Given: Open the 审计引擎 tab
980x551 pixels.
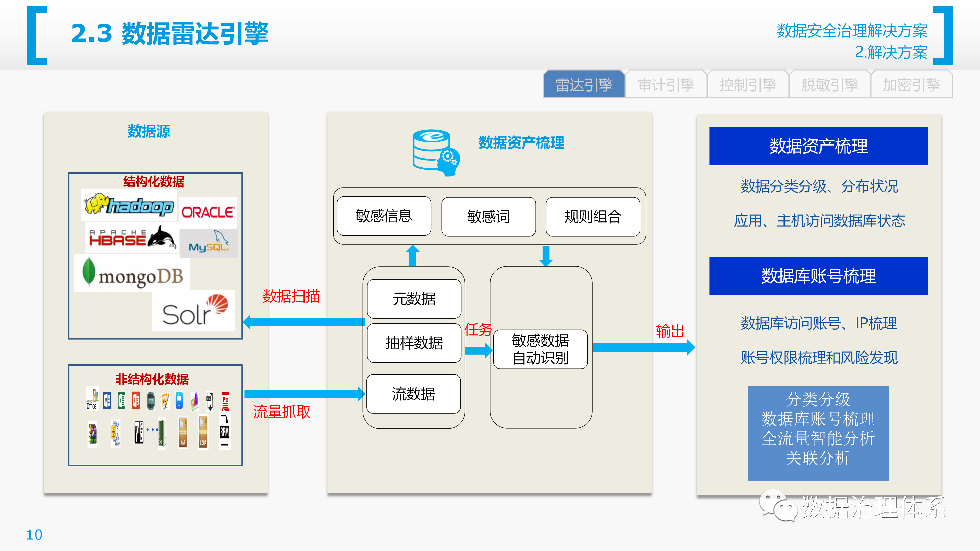Looking at the screenshot, I should tap(666, 84).
